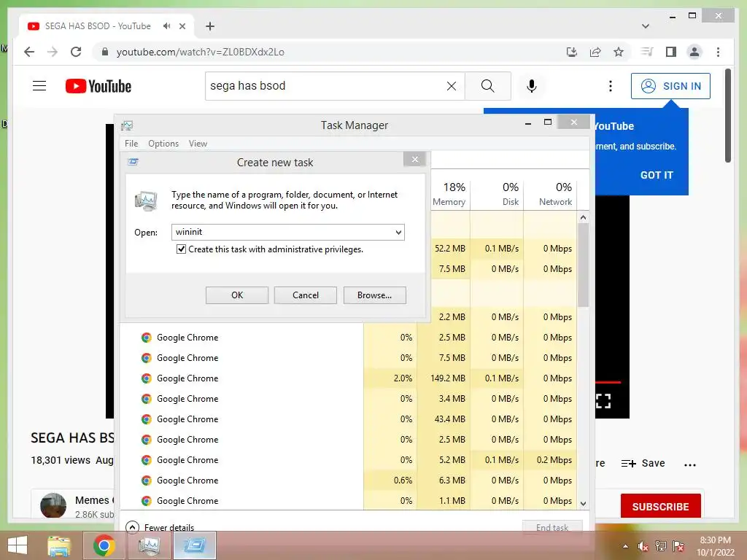Confirm with OK in Create new task
The image size is (747, 560).
[237, 295]
